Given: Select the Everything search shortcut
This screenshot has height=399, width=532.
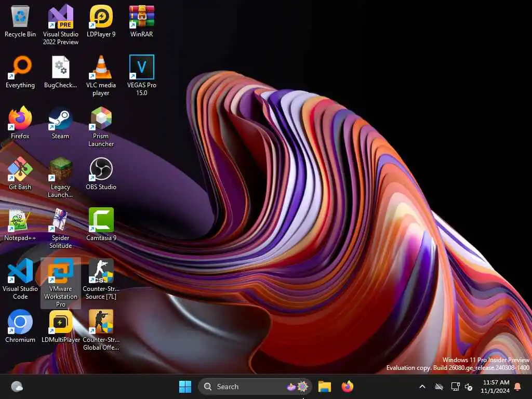Looking at the screenshot, I should click(20, 72).
